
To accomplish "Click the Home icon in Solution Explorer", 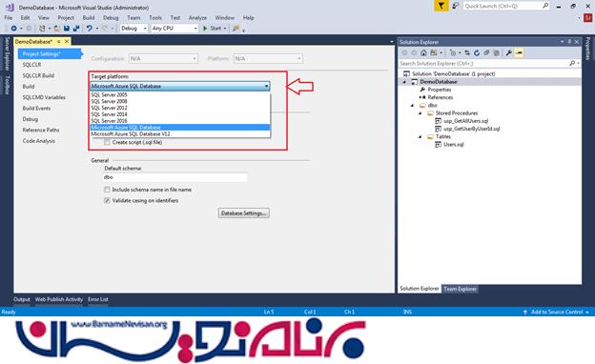I will (423, 53).
